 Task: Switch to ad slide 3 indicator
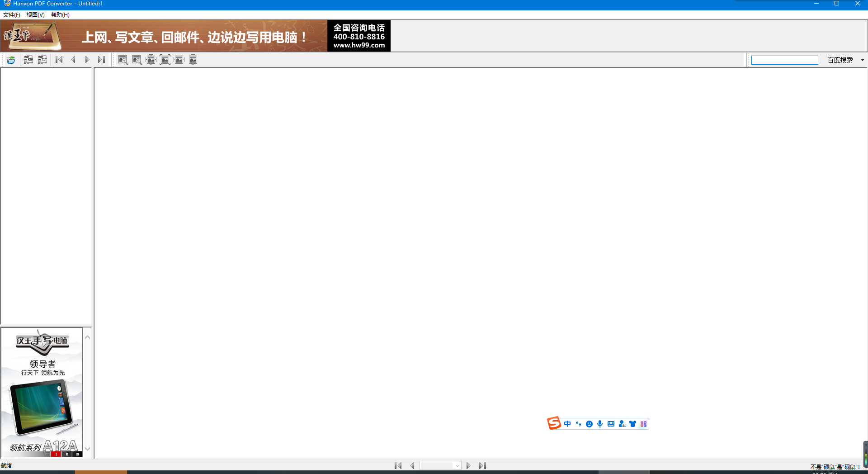tap(77, 454)
